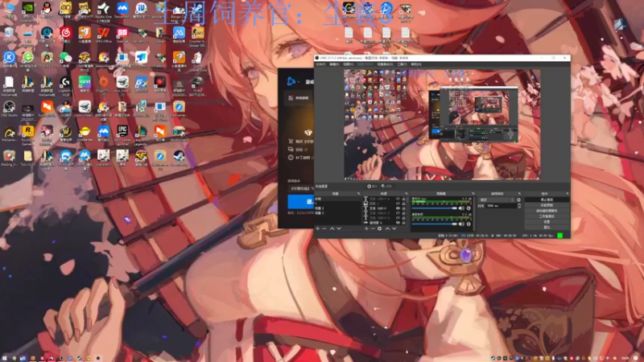
Task: Launch Epic Games Launcher shortcut
Action: click(x=122, y=131)
